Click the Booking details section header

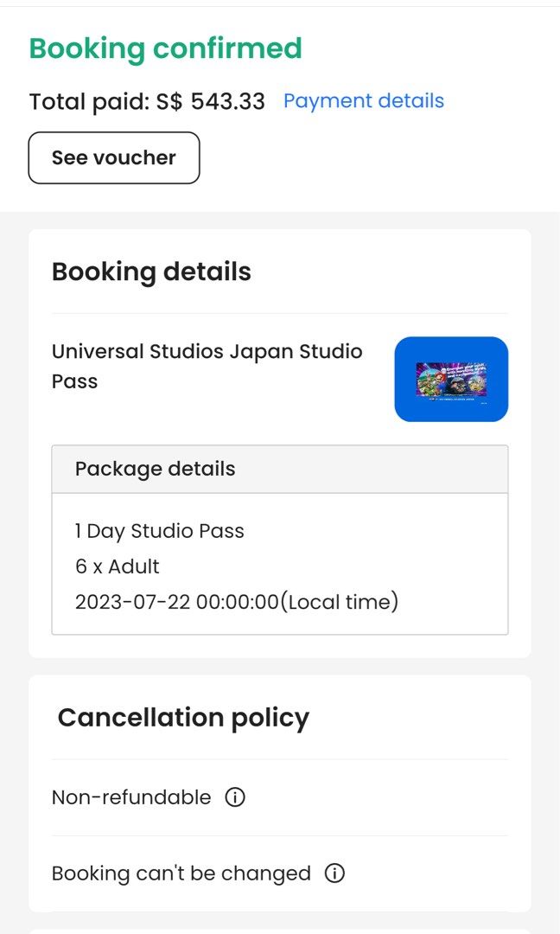[152, 272]
